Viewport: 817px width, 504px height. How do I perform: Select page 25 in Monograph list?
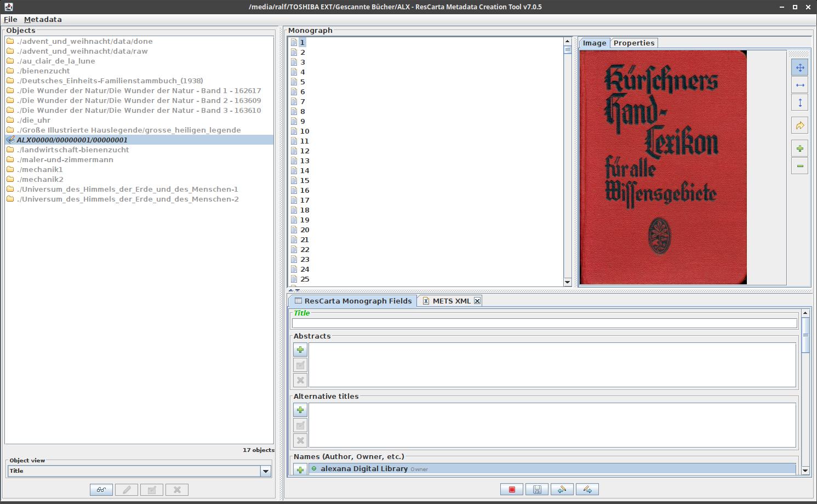(x=305, y=279)
